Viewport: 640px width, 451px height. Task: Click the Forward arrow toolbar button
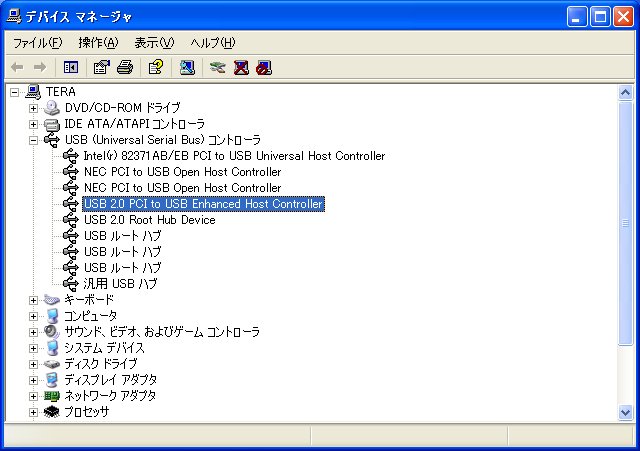tap(40, 67)
